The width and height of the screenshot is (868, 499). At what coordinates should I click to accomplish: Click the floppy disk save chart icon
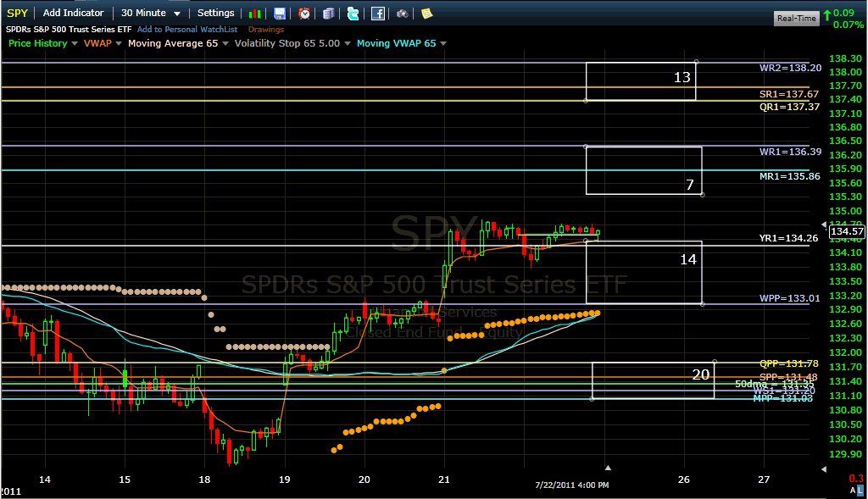click(280, 14)
